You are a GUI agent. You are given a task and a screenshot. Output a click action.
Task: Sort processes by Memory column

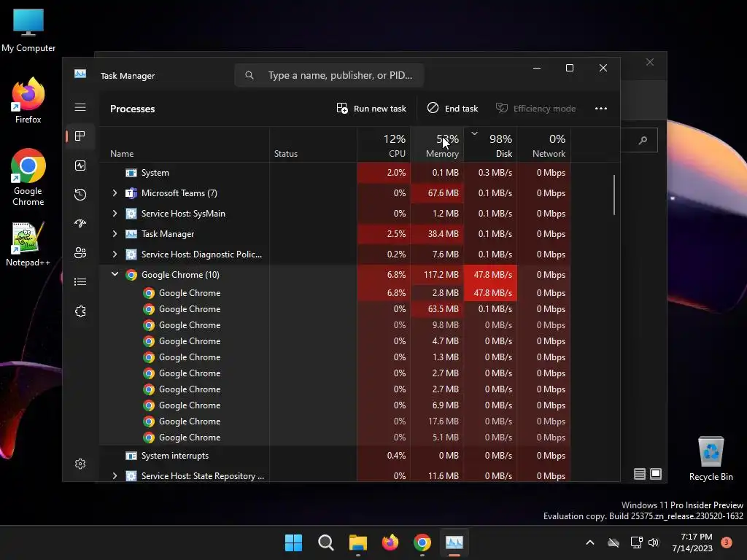438,145
